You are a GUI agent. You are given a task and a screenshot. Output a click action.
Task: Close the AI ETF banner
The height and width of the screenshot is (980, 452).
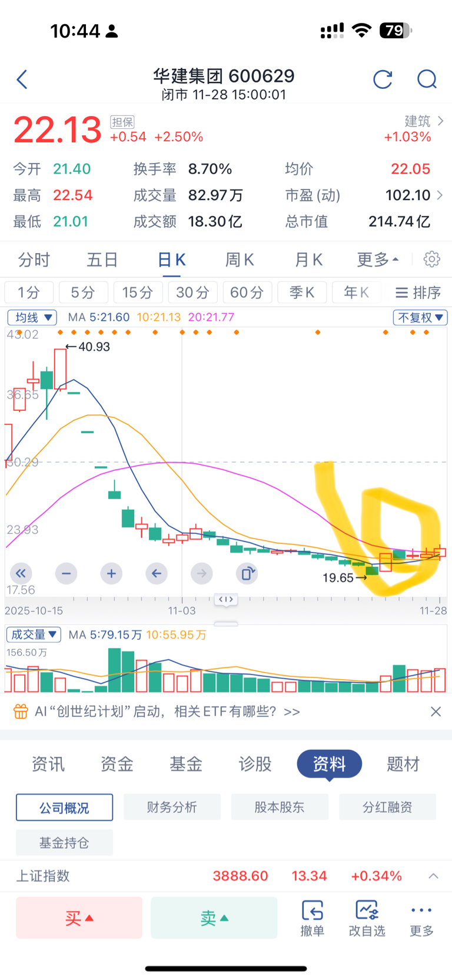[x=436, y=712]
